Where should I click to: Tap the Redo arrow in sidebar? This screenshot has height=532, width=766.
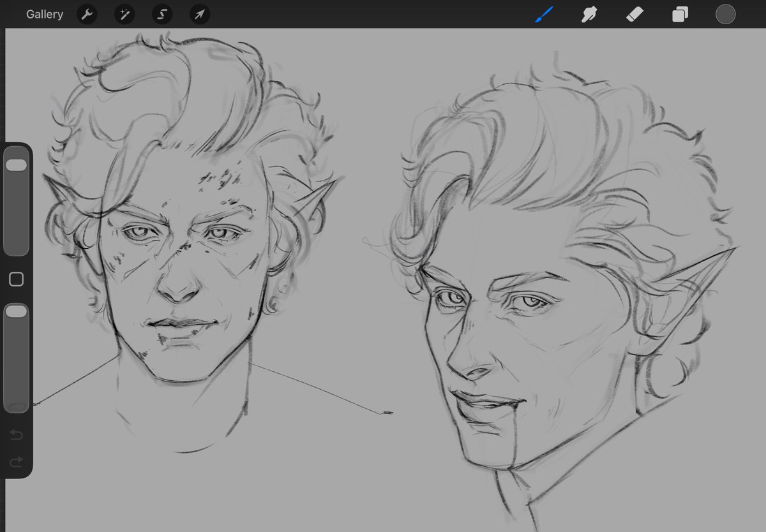click(x=17, y=461)
